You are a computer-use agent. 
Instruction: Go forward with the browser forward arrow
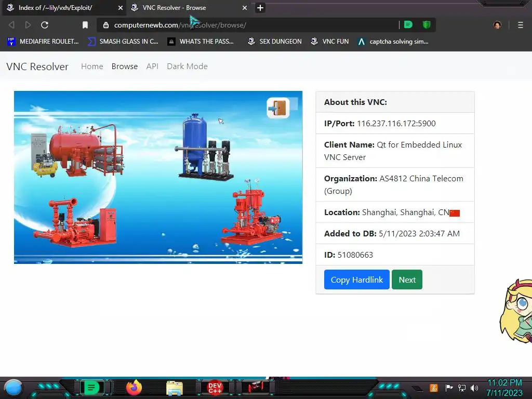tap(28, 25)
